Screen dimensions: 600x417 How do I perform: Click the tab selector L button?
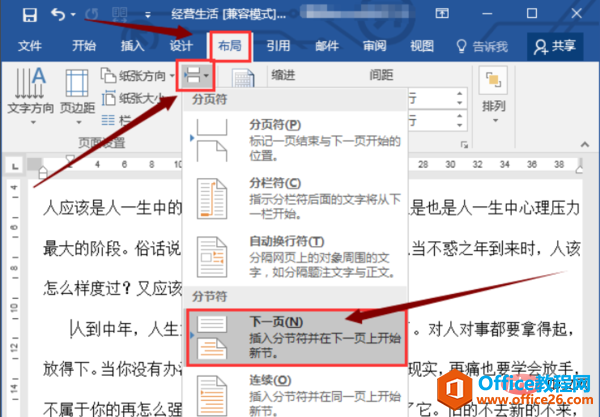coord(15,166)
